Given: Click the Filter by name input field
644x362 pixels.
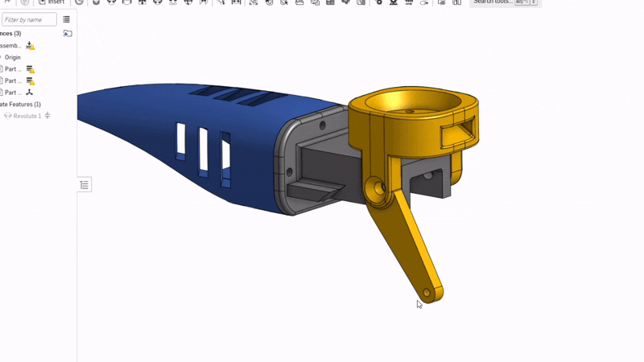Looking at the screenshot, I should (x=29, y=19).
